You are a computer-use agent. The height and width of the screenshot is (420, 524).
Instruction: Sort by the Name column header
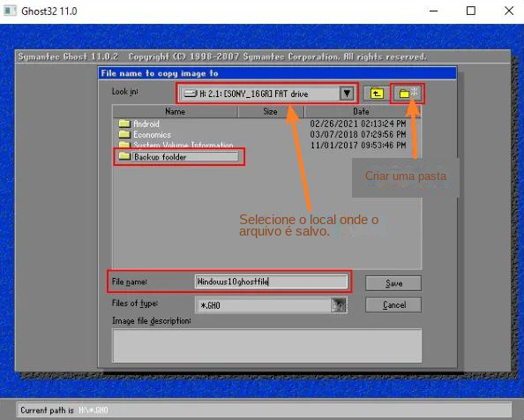pyautogui.click(x=176, y=111)
